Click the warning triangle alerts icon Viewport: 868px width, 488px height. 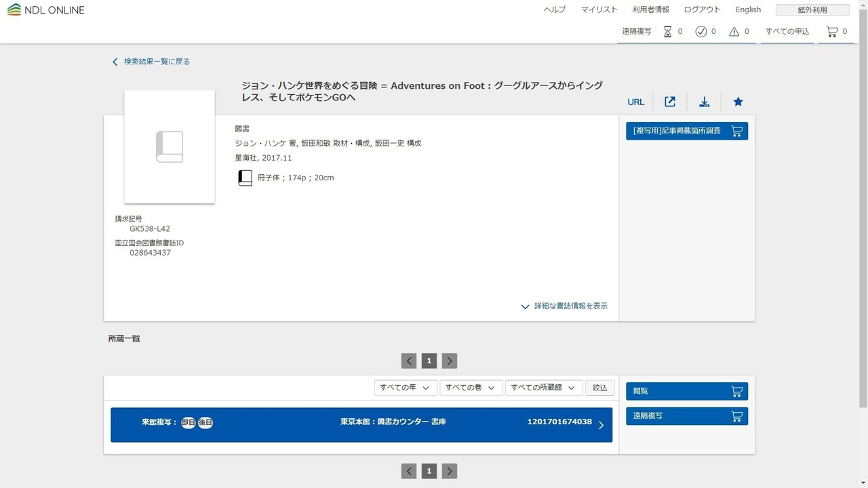point(734,32)
